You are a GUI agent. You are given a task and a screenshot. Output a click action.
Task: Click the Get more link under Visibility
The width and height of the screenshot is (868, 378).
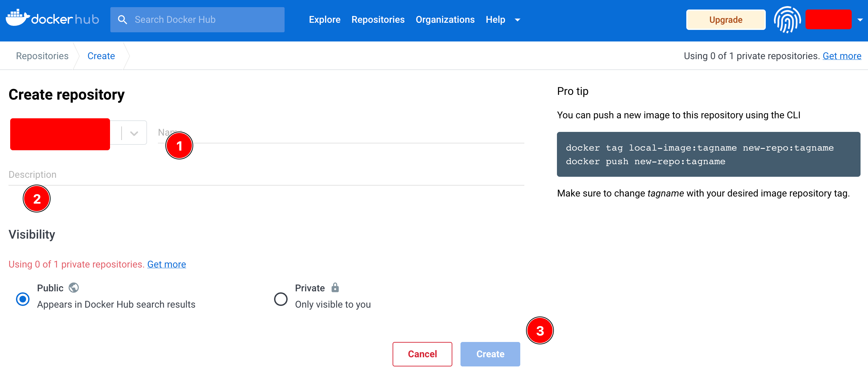click(166, 264)
